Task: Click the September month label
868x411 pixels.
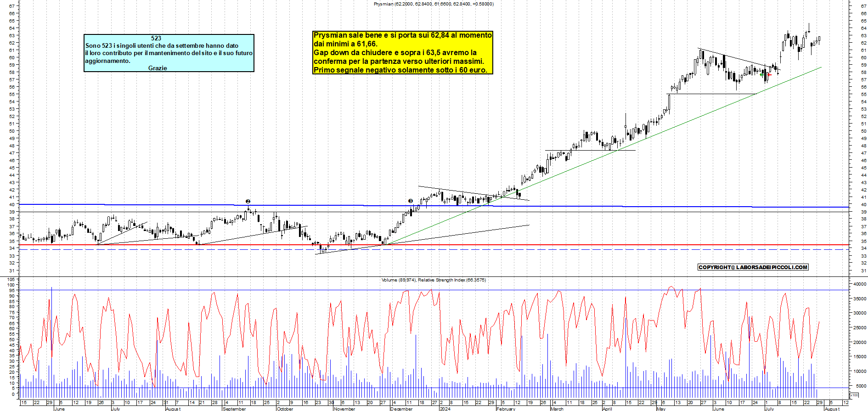Action: pos(234,409)
